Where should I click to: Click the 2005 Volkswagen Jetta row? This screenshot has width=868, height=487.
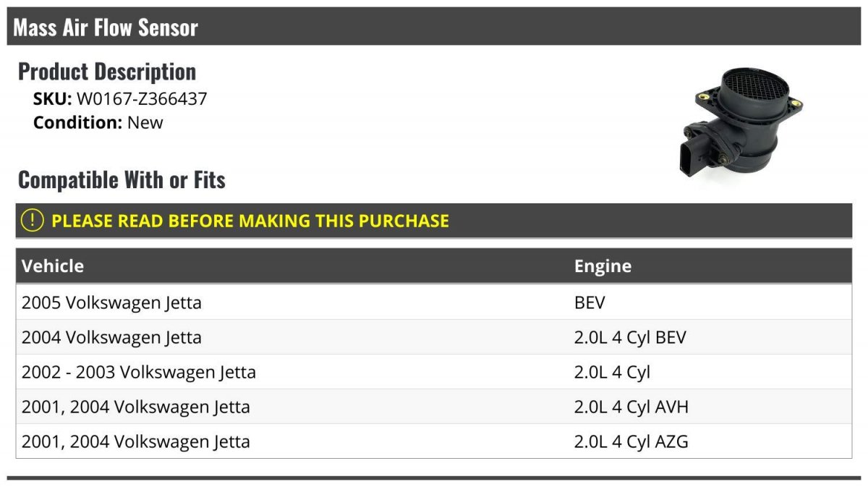111,302
